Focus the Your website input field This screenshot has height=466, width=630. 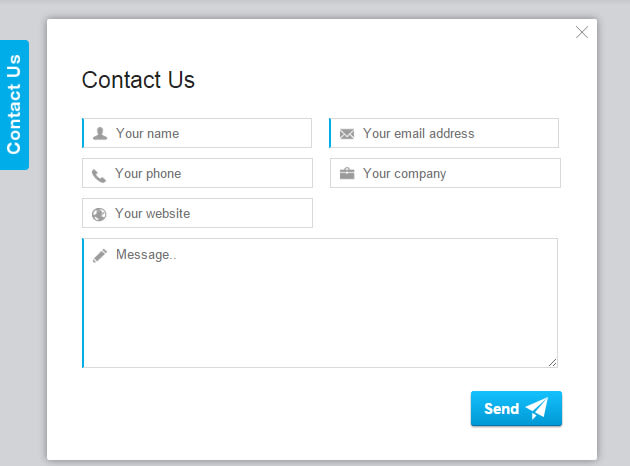click(x=210, y=213)
